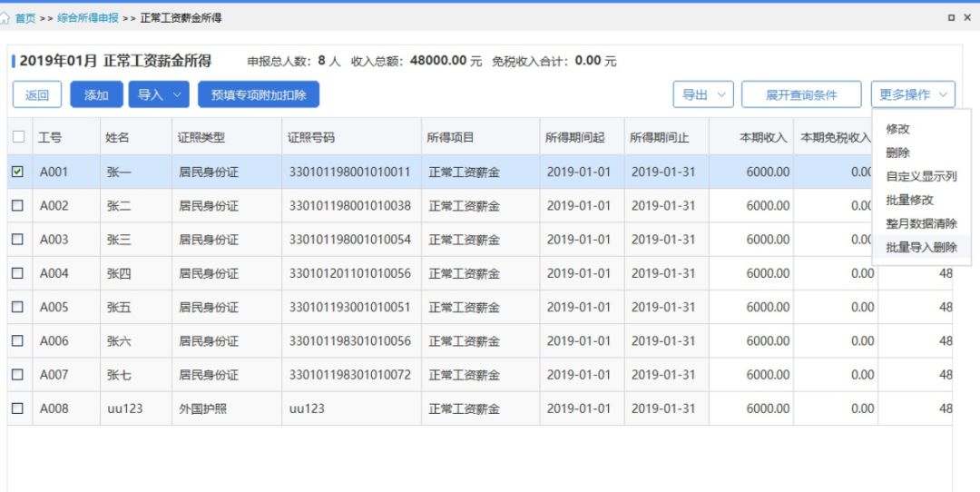The image size is (980, 492).
Task: Open the 导出 dropdown
Action: (703, 94)
